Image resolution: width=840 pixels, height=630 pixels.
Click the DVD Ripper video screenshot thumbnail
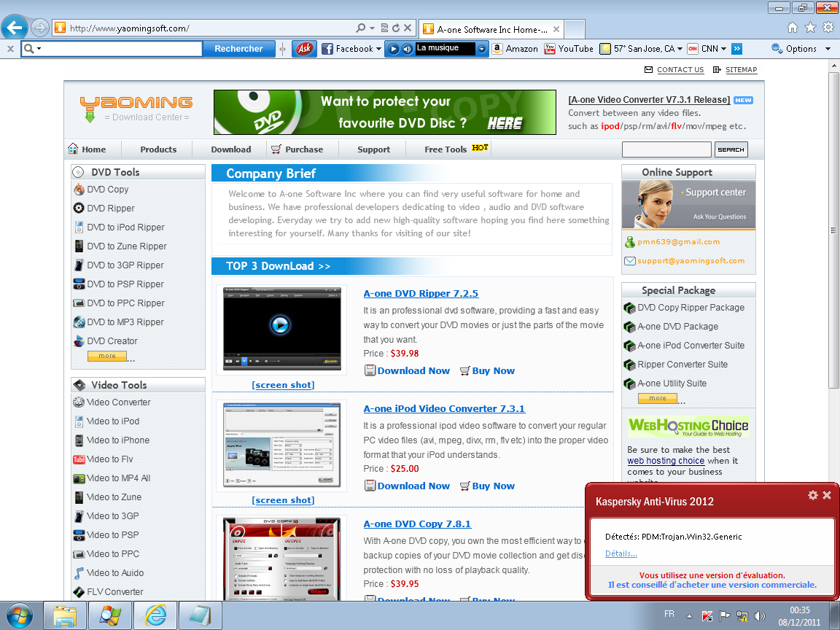[281, 327]
